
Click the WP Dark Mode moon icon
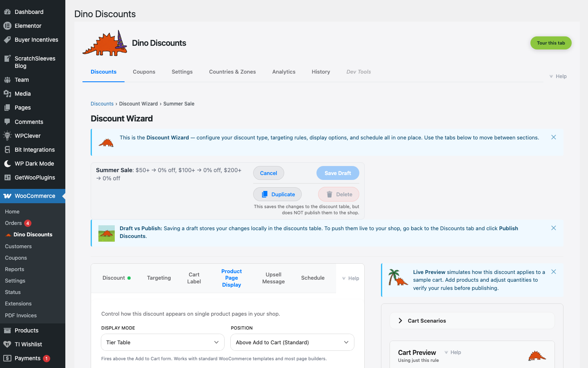7,164
